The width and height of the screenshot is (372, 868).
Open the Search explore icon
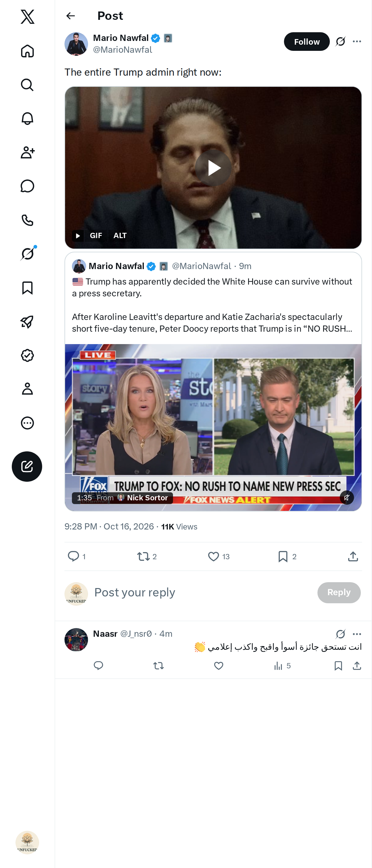pos(27,85)
